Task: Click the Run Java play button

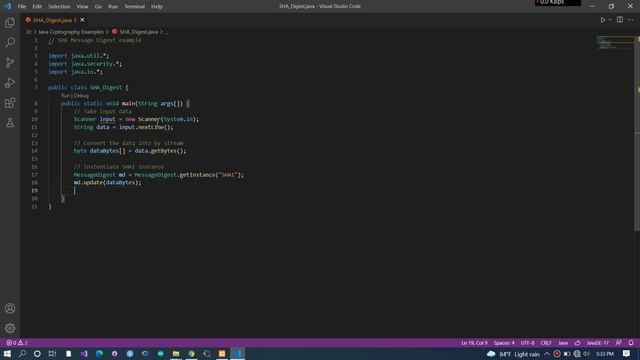Action: (602, 20)
